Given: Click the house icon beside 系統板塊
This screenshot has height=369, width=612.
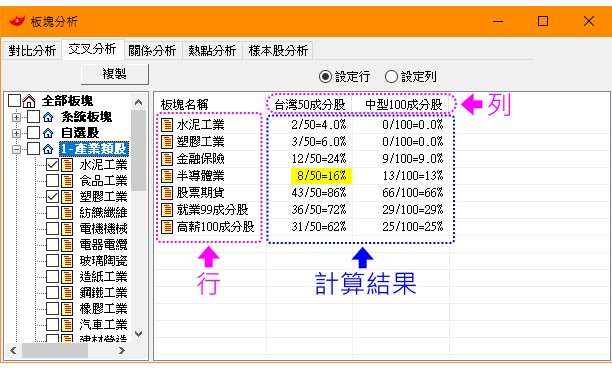Looking at the screenshot, I should tap(48, 117).
